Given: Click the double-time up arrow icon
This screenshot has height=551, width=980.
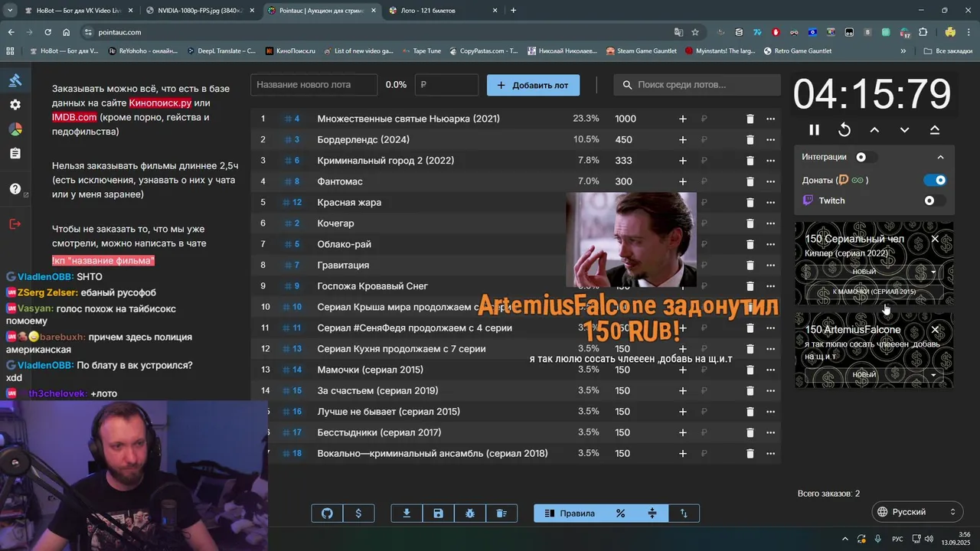Looking at the screenshot, I should click(x=935, y=130).
